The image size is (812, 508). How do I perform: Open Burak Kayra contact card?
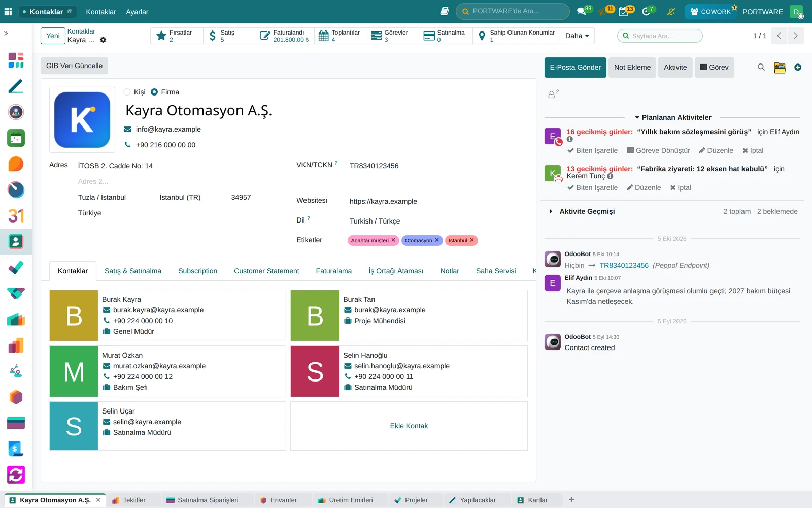click(x=167, y=315)
